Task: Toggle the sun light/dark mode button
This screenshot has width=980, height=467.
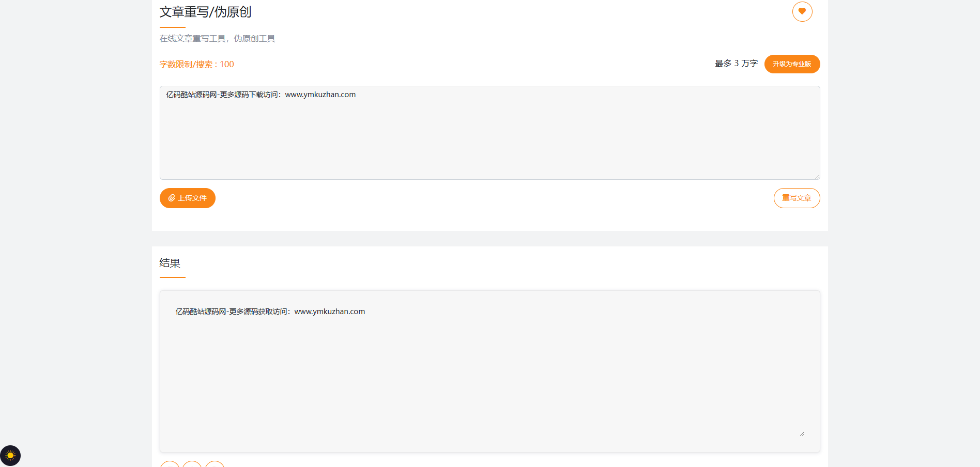Action: pyautogui.click(x=10, y=456)
